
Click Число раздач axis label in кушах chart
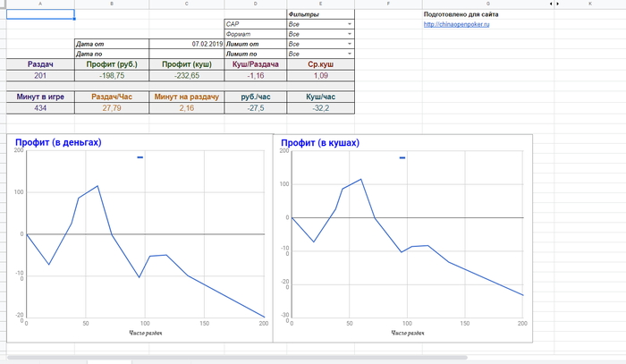tap(407, 333)
